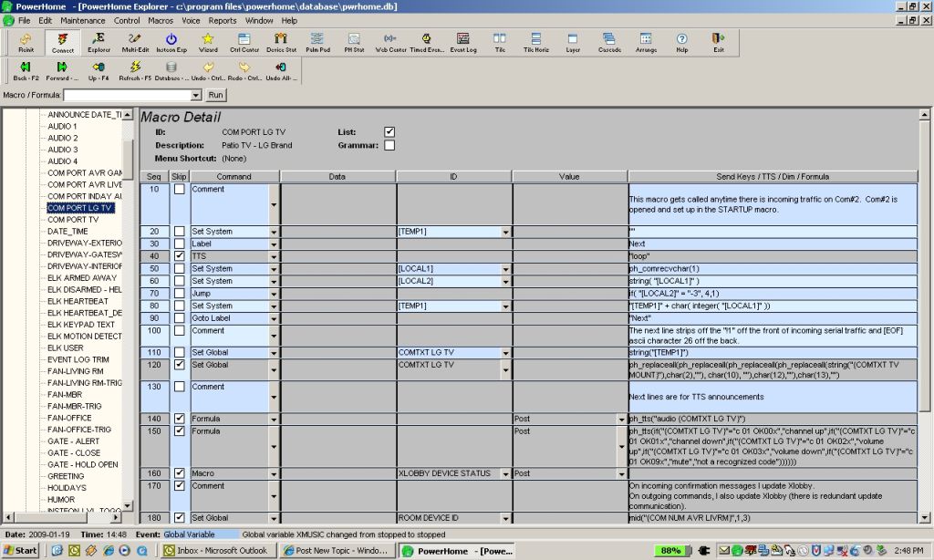The image size is (934, 560).
Task: Open Device Stat from toolbar
Action: pyautogui.click(x=281, y=43)
